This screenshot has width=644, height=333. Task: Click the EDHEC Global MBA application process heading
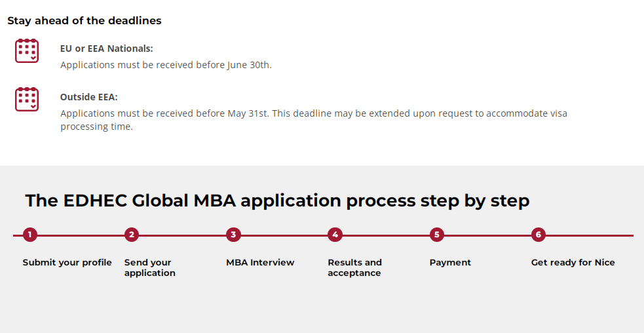[x=277, y=200]
